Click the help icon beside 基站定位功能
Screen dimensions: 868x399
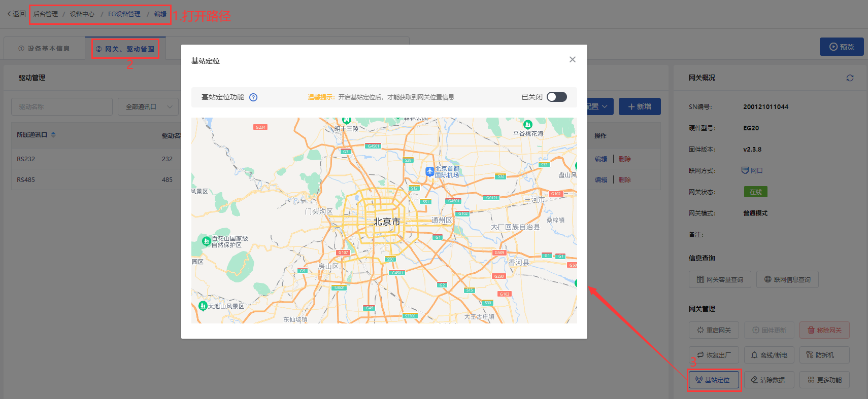pos(253,97)
